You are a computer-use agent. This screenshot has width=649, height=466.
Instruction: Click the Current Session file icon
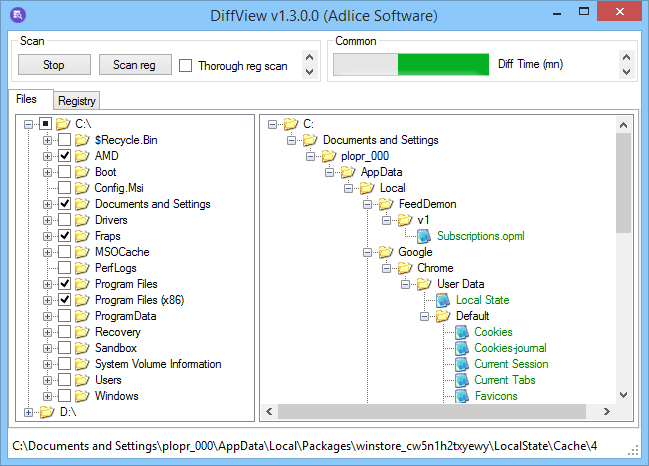pos(462,364)
